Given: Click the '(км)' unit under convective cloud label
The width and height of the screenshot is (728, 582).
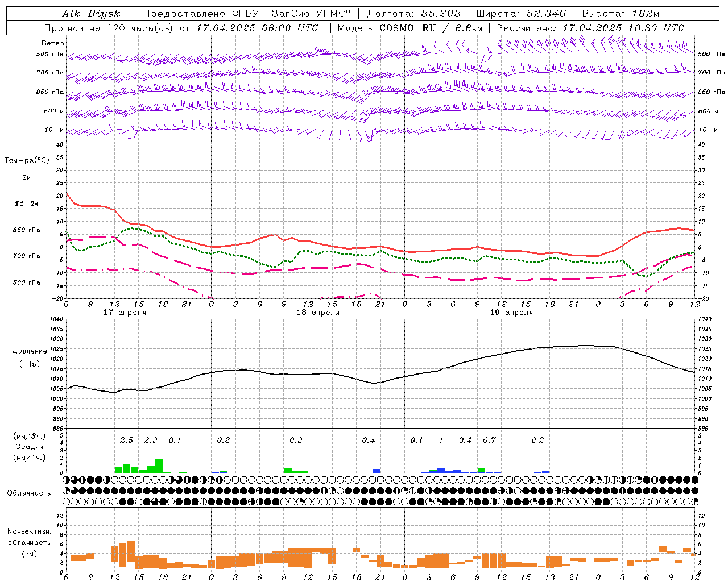Looking at the screenshot, I should pyautogui.click(x=29, y=554).
